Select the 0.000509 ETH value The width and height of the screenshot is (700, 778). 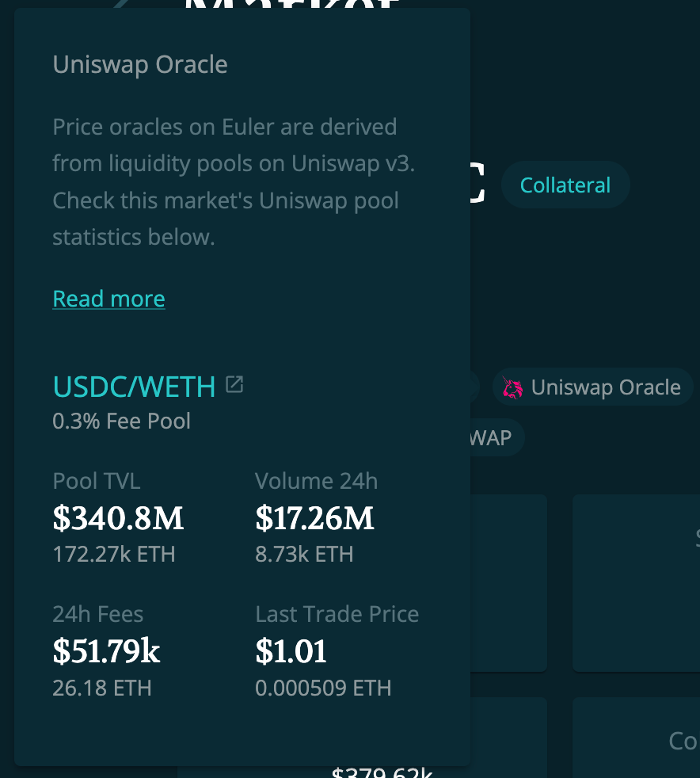pos(323,688)
